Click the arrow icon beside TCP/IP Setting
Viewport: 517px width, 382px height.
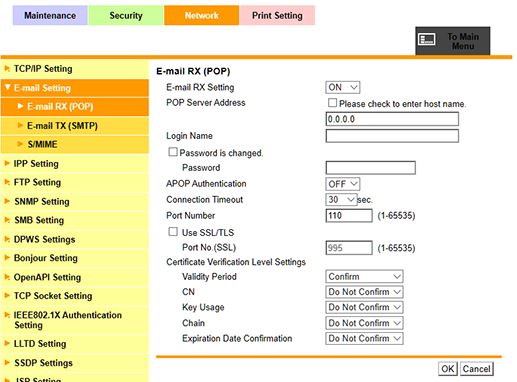[x=7, y=69]
